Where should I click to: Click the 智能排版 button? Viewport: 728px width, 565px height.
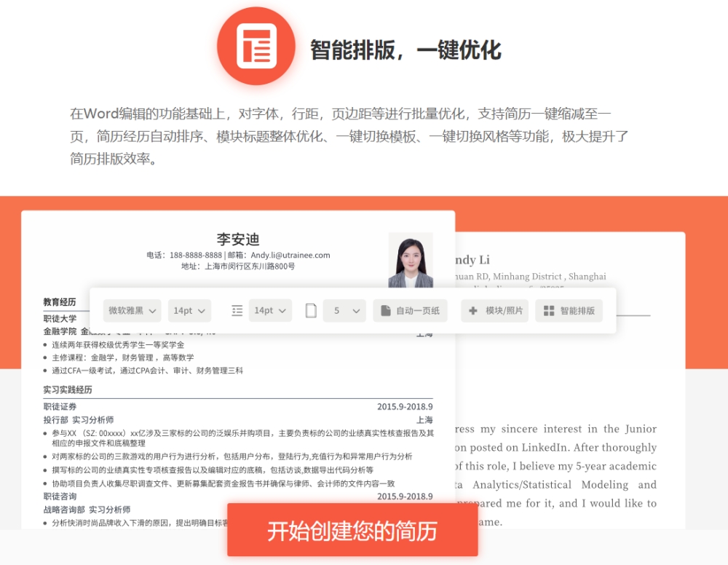click(x=569, y=311)
